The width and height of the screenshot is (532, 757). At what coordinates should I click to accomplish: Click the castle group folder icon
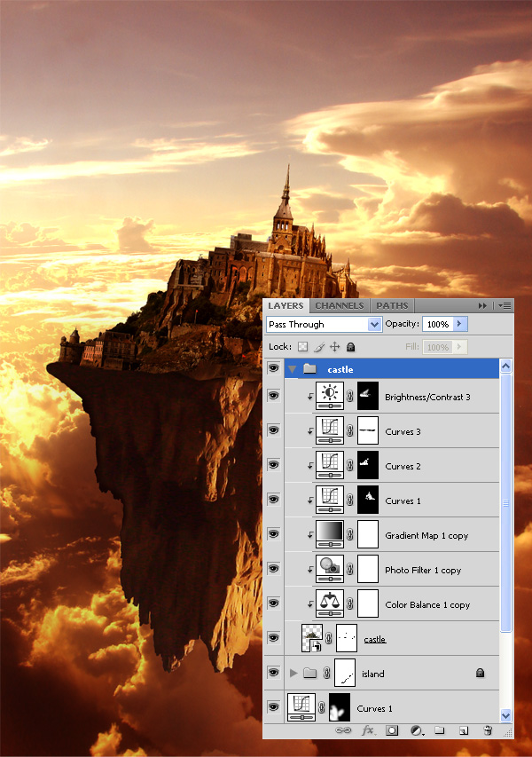point(309,369)
